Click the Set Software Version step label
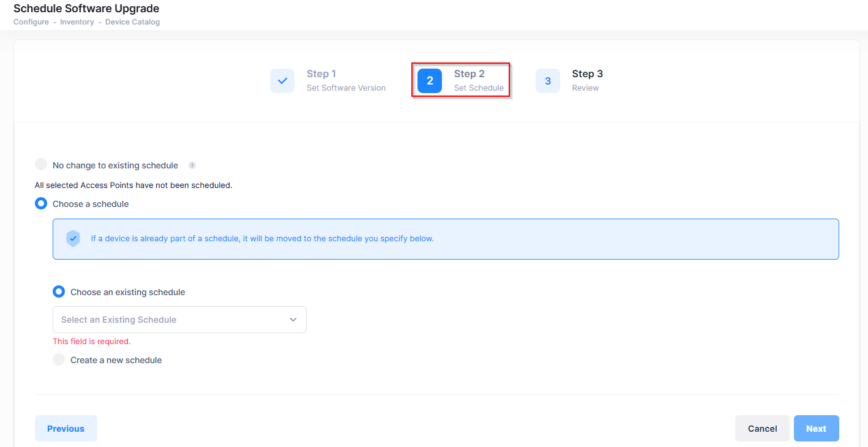The height and width of the screenshot is (447, 868). [x=346, y=88]
